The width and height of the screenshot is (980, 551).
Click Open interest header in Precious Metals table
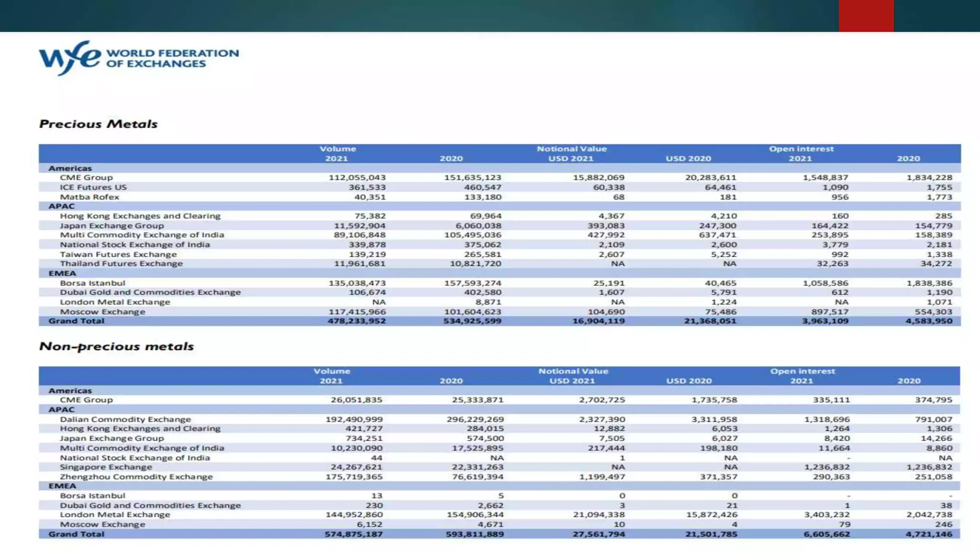coord(801,149)
